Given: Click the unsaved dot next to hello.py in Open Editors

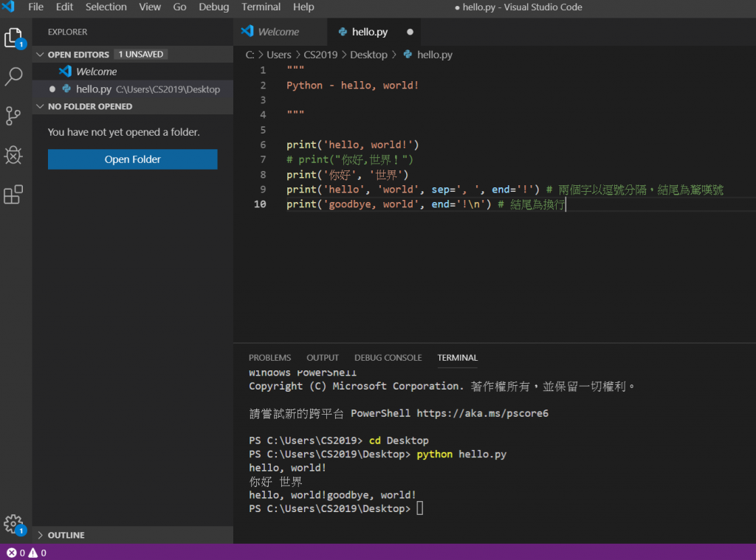Looking at the screenshot, I should 52,89.
